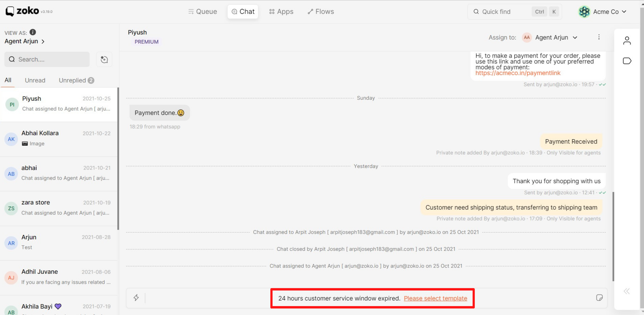Expand the Agent Arjun view-as selector
The width and height of the screenshot is (644, 315).
(24, 41)
